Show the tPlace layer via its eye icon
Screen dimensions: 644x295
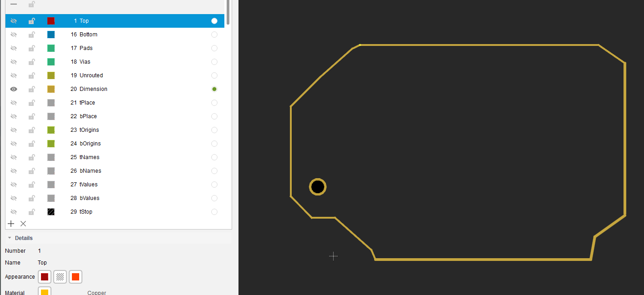(14, 103)
